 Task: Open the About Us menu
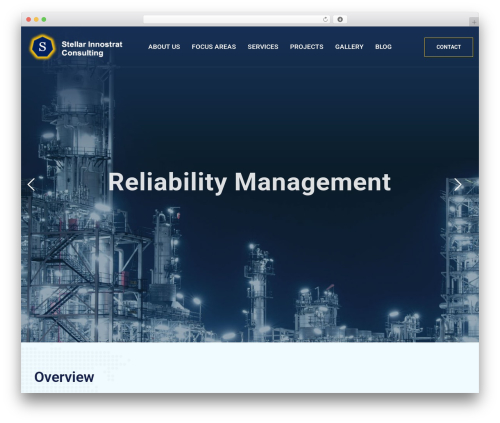pos(164,47)
